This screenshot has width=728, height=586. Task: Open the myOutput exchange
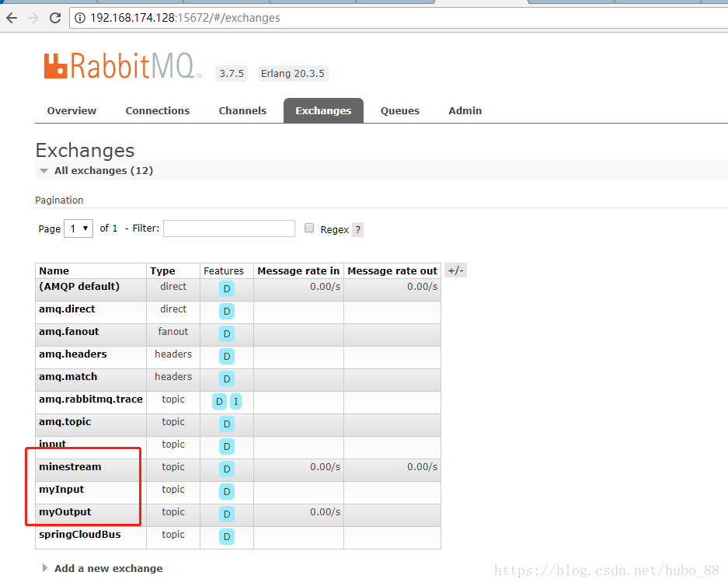(x=64, y=512)
